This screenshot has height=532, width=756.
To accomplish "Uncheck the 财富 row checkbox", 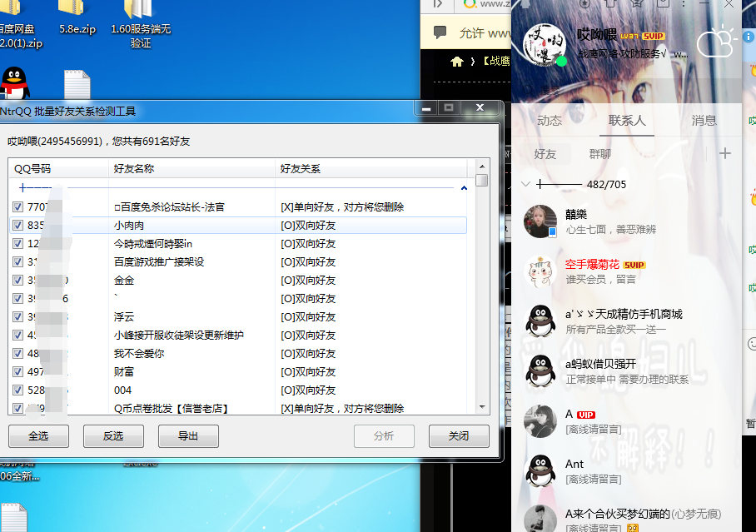I will click(17, 372).
